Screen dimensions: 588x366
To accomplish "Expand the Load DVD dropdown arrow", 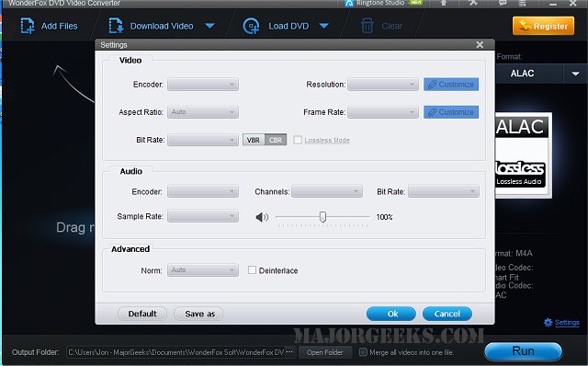I will click(x=324, y=26).
